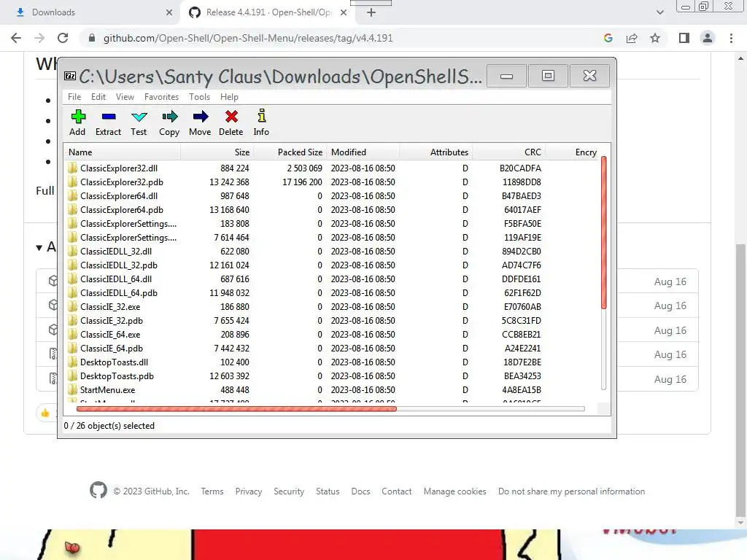Screen dimensions: 747x560
Task: Sort by the Size column header
Action: [x=217, y=152]
